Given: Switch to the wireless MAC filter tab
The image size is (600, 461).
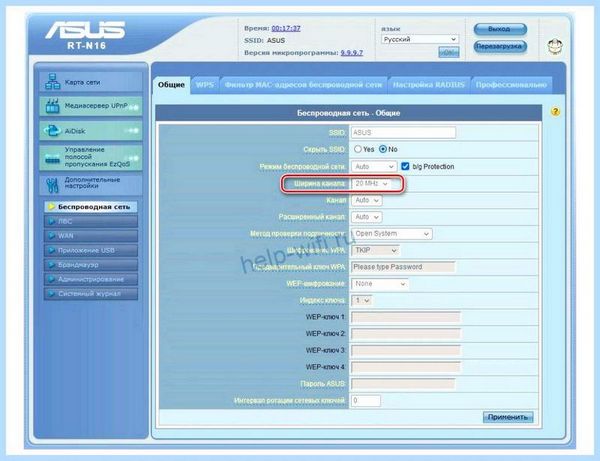Looking at the screenshot, I should tap(303, 85).
